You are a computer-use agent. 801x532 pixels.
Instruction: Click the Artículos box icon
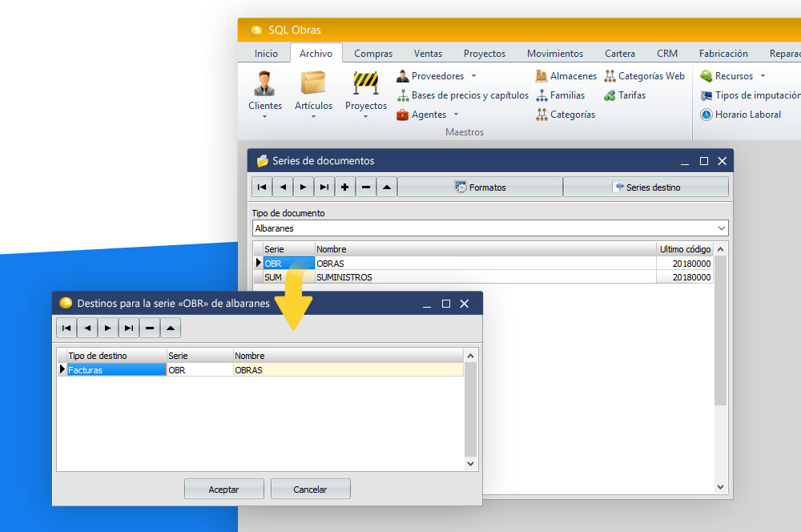coord(313,84)
